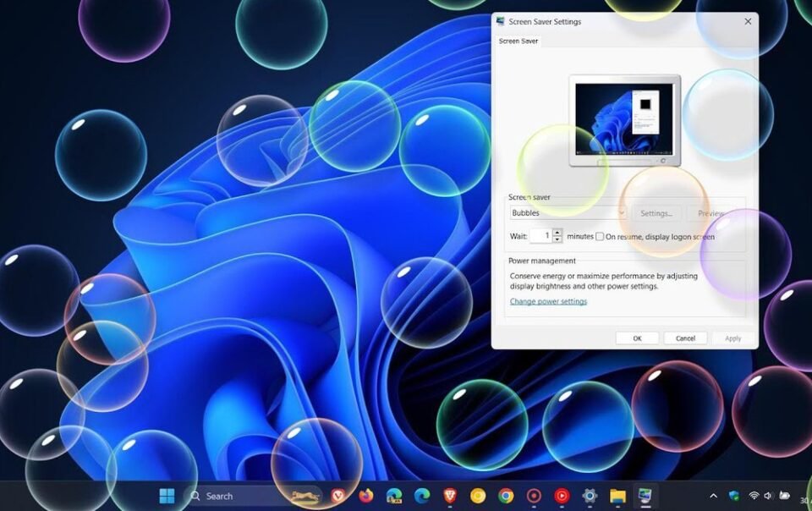Open the Firefox browser from the taskbar

pyautogui.click(x=364, y=496)
